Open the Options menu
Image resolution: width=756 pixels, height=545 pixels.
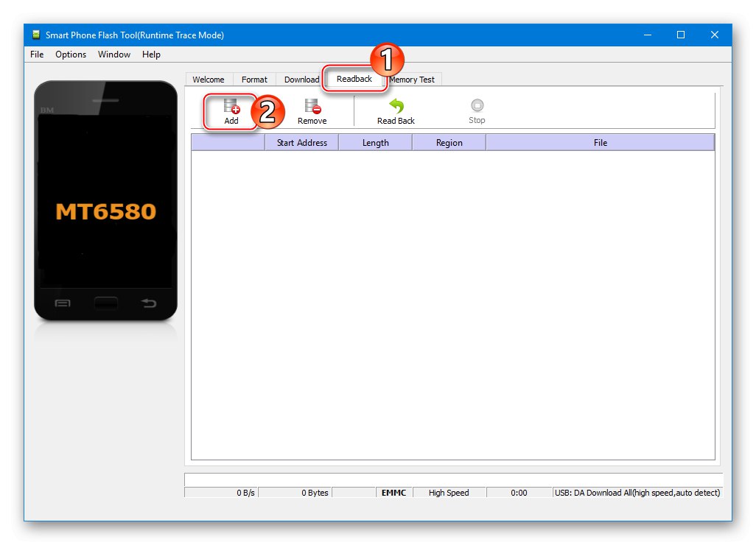coord(70,54)
